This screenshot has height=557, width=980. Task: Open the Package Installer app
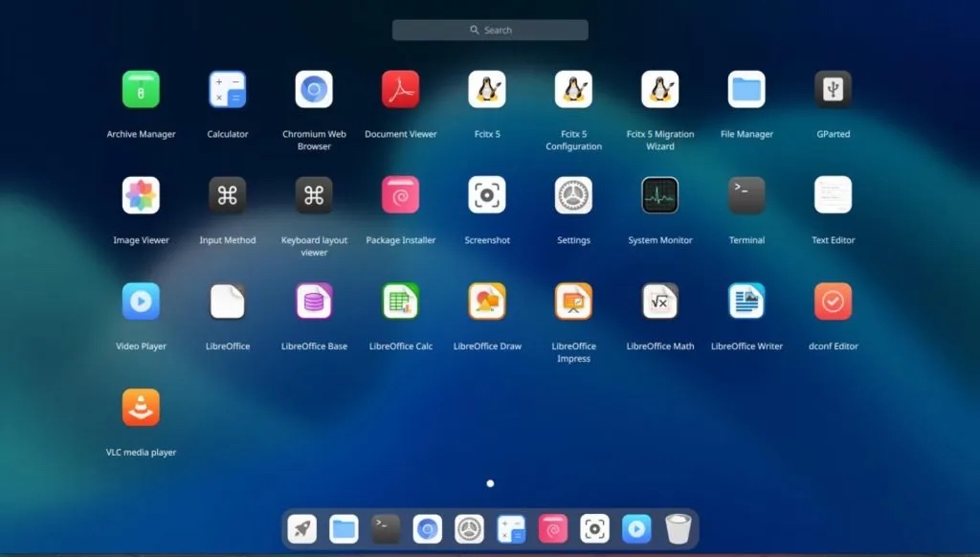coord(400,195)
